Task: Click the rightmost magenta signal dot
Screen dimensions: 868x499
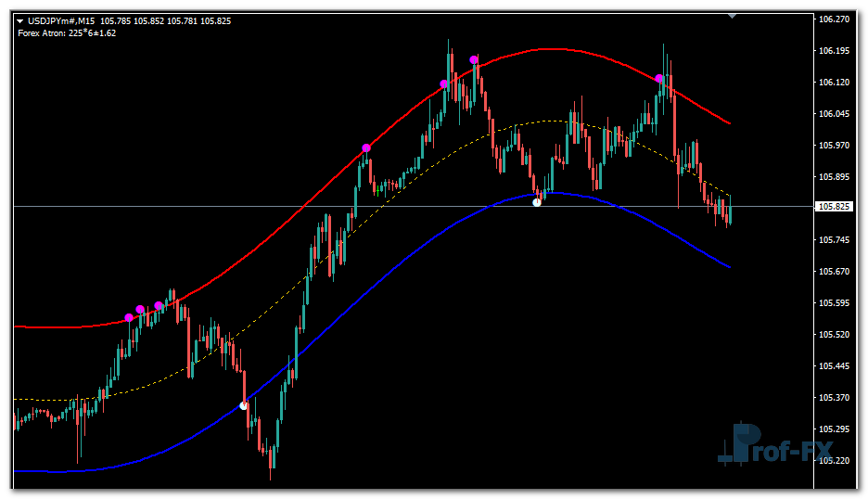Action: click(x=659, y=79)
